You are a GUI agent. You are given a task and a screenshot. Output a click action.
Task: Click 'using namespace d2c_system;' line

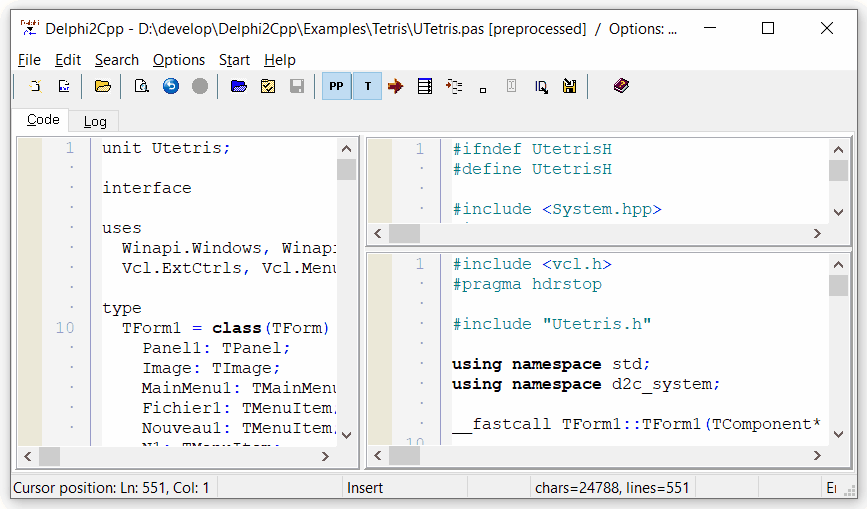pyautogui.click(x=586, y=384)
